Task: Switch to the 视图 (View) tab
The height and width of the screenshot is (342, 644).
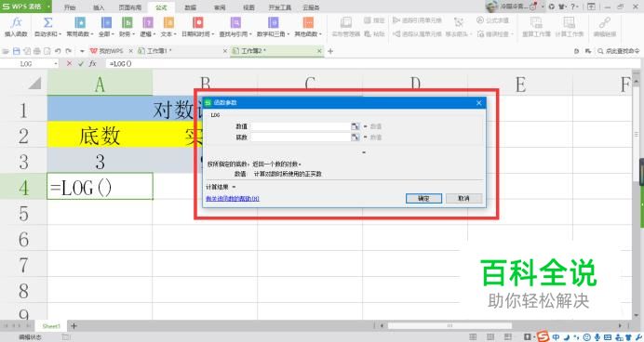Action: [x=248, y=7]
